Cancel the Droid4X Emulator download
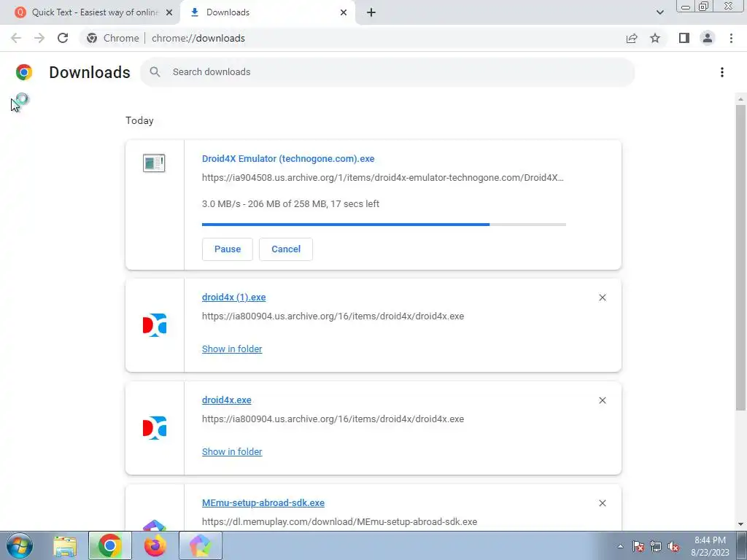The width and height of the screenshot is (747, 560). click(286, 249)
